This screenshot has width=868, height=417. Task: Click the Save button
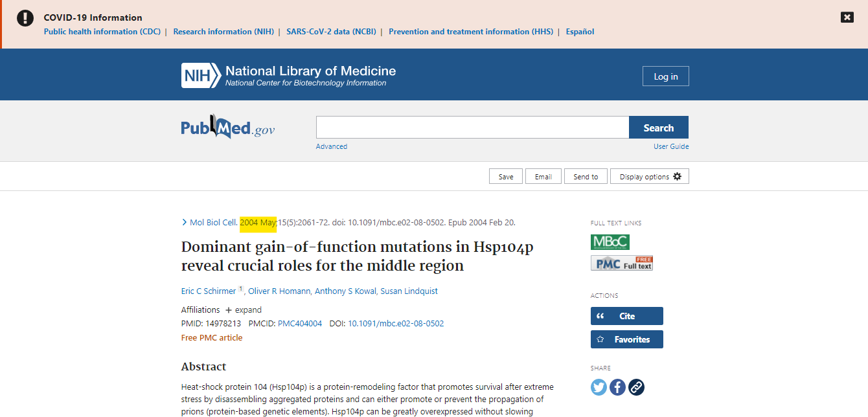coord(506,176)
